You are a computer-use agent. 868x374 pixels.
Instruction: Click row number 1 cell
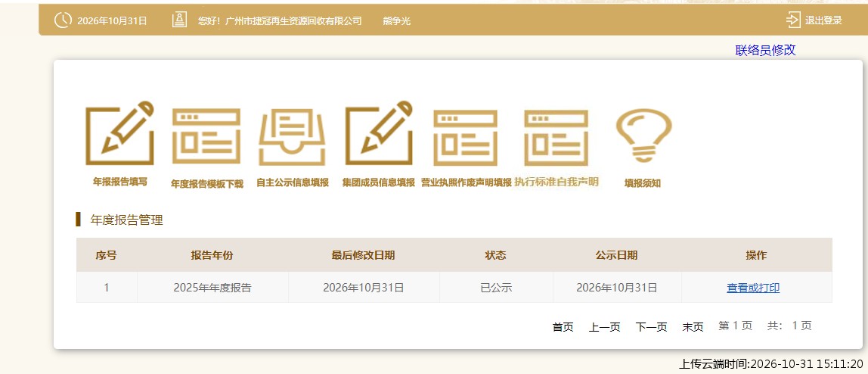click(107, 288)
